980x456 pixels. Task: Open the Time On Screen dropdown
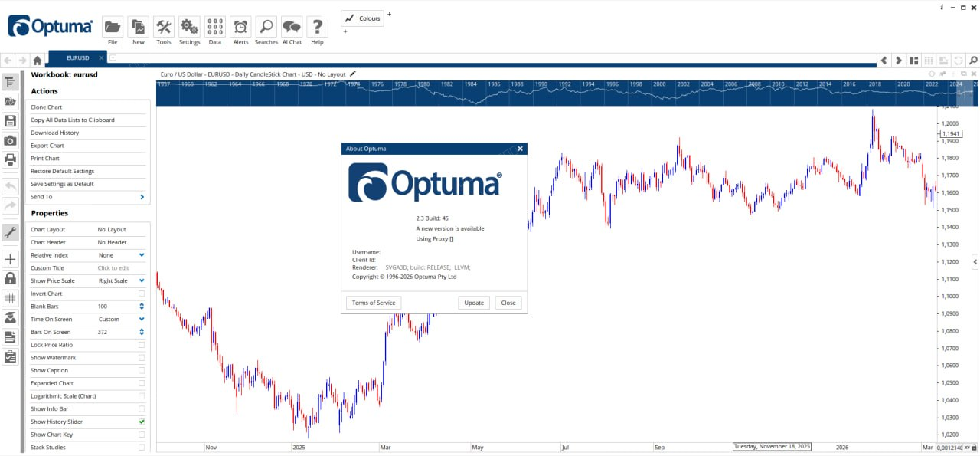click(142, 319)
